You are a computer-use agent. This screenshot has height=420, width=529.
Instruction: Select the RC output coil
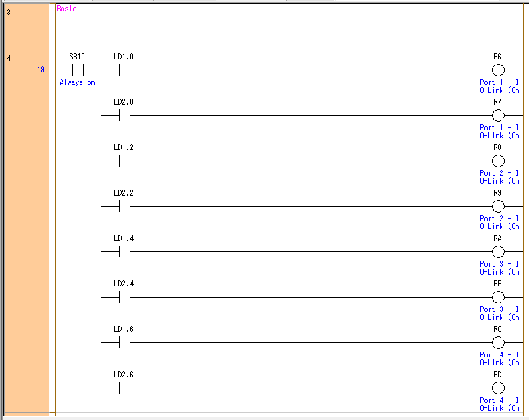[x=498, y=343]
